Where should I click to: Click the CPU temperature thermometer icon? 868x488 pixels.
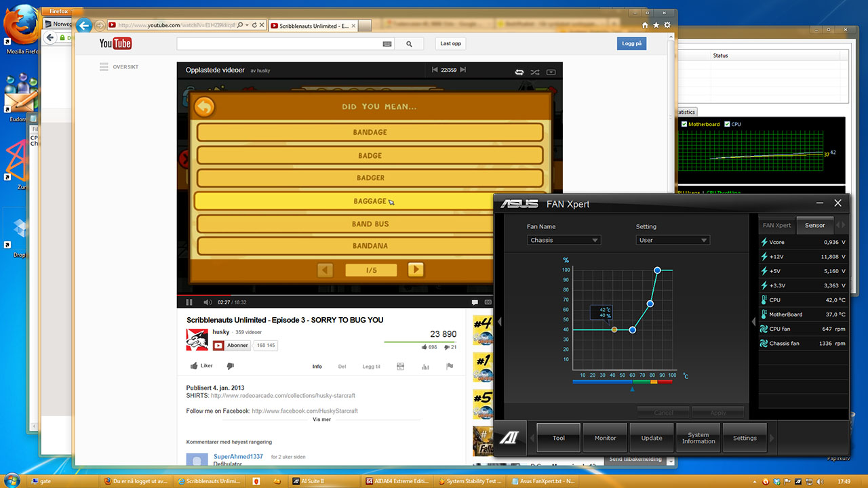(764, 300)
